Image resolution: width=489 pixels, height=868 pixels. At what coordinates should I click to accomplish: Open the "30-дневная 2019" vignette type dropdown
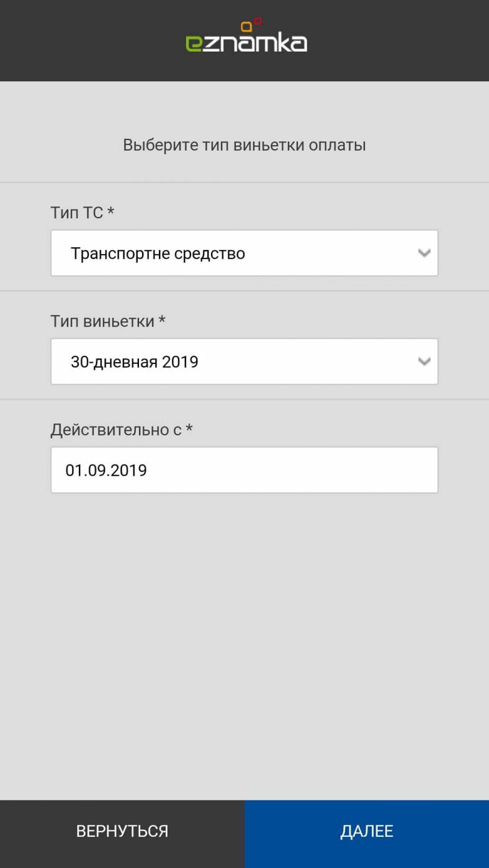(x=236, y=361)
